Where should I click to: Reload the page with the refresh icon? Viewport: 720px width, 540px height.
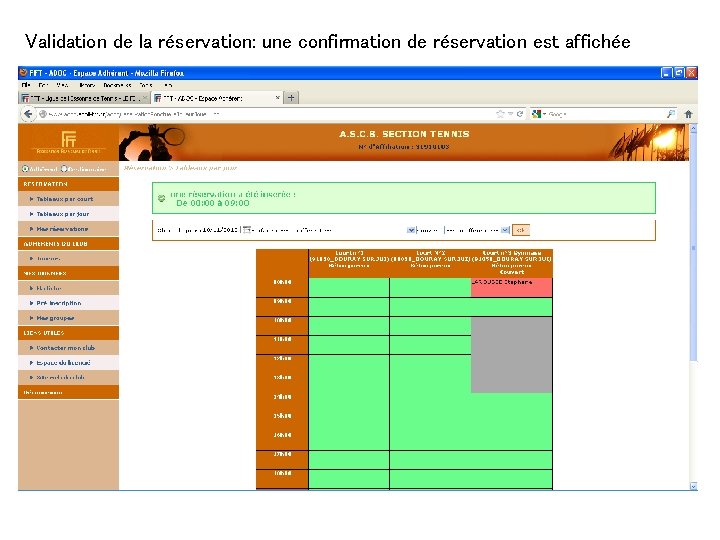pos(520,114)
